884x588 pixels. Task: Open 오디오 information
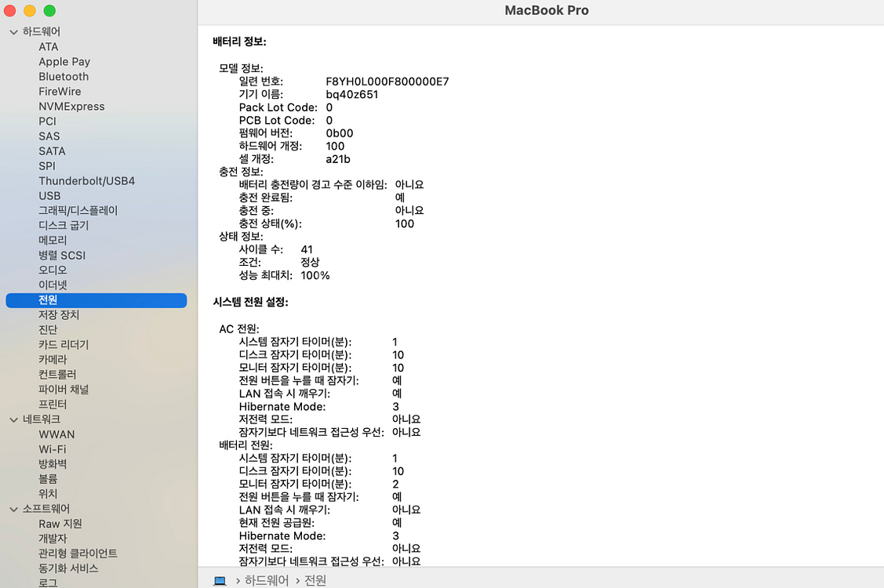click(x=53, y=270)
